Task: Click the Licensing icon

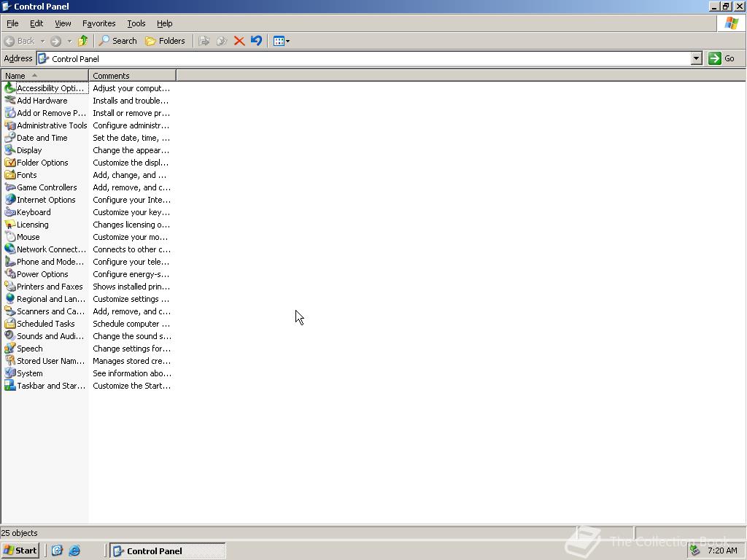Action: point(9,225)
